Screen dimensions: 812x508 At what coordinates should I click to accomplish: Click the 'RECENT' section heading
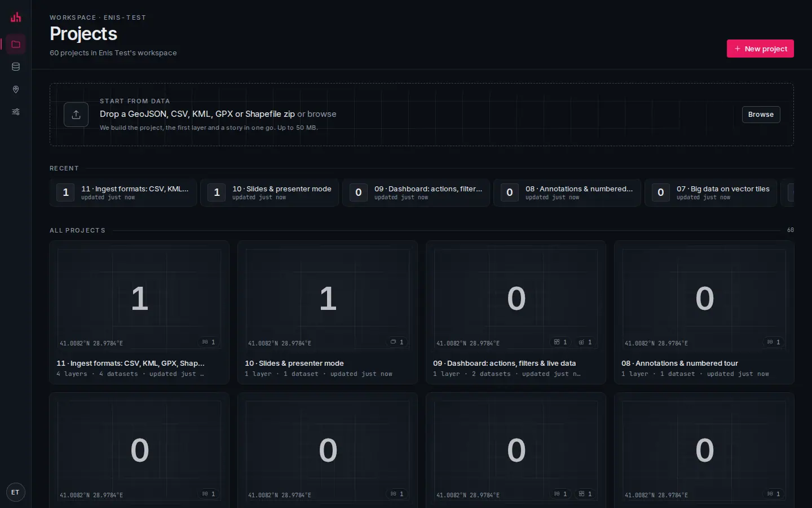(64, 168)
